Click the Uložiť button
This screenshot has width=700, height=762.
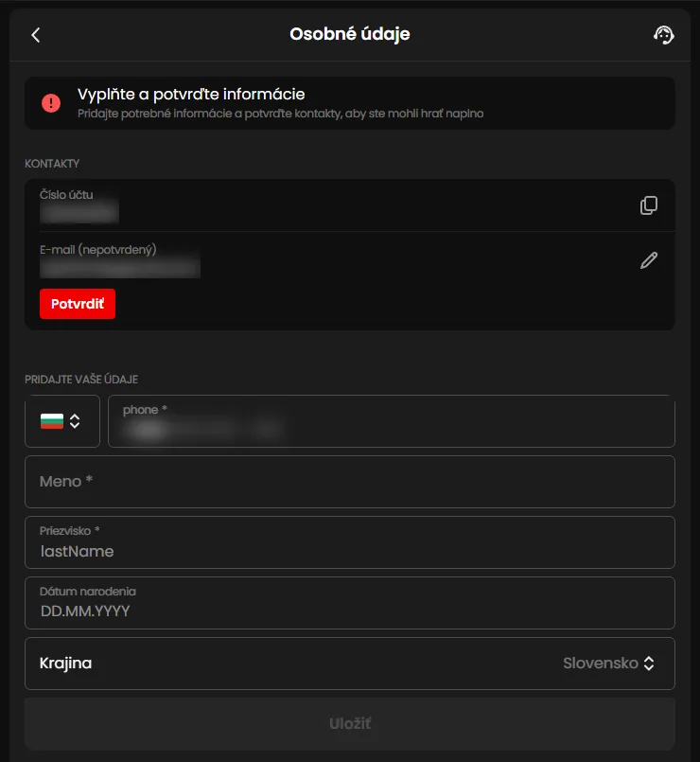point(350,723)
